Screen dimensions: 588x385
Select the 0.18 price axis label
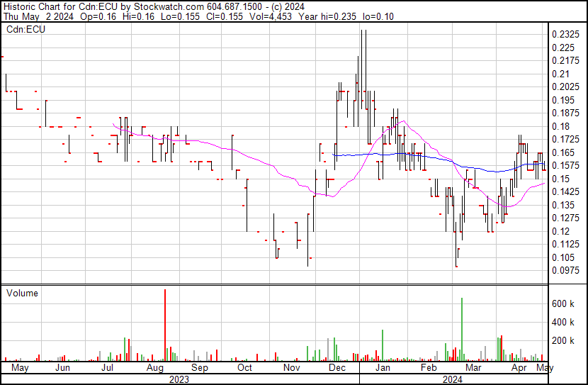pos(560,126)
